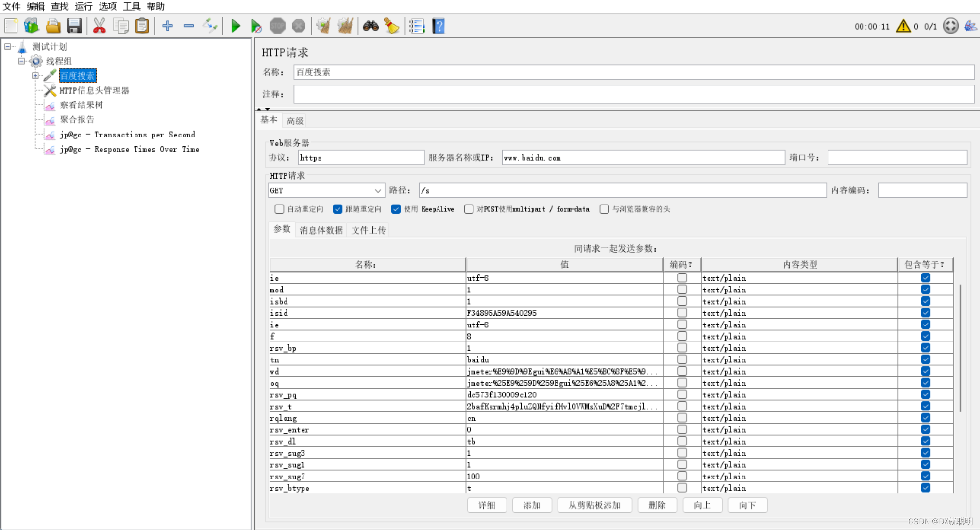
Task: Select HTTP信息头管理器 tree node
Action: pos(94,90)
